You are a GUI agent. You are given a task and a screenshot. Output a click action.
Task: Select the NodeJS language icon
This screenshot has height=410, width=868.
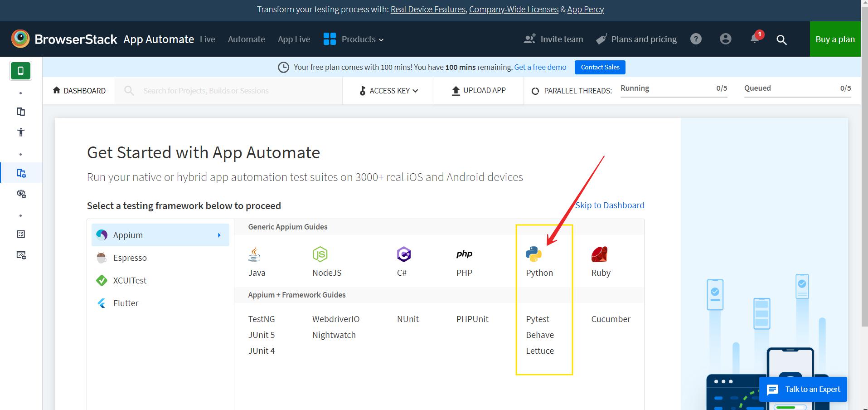tap(320, 254)
